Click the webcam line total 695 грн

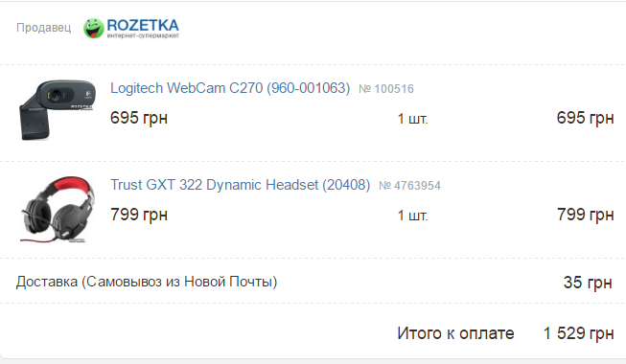tap(586, 118)
